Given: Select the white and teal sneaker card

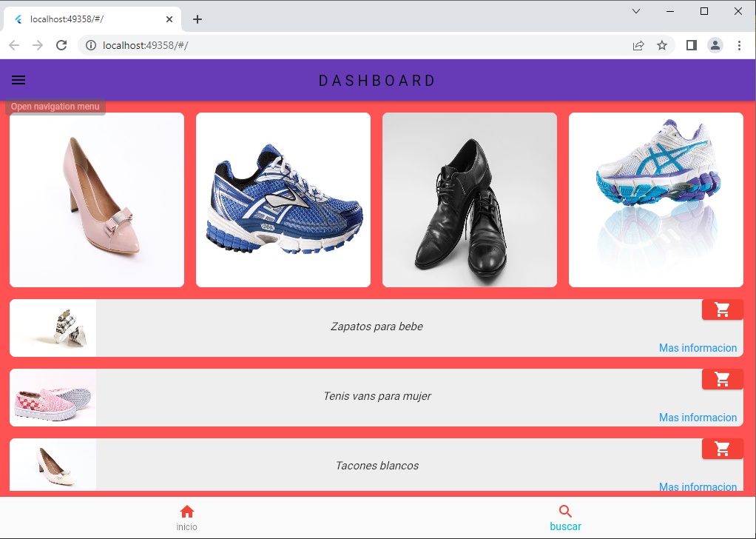Looking at the screenshot, I should (x=655, y=200).
